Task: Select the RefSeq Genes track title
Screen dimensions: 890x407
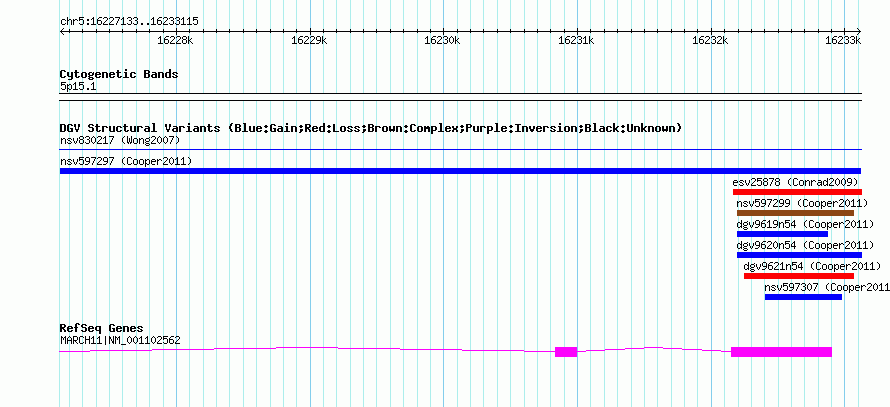Action: click(x=102, y=329)
